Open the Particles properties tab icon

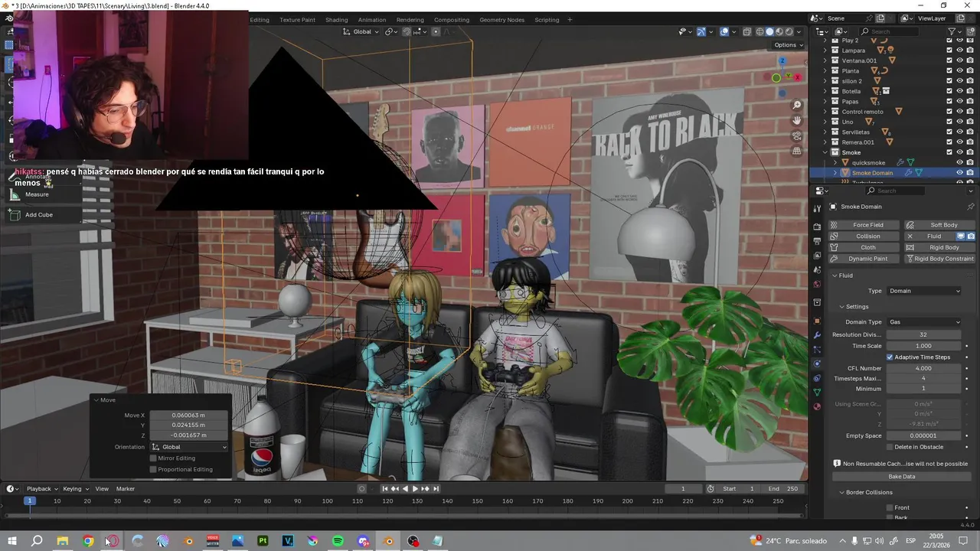[817, 350]
